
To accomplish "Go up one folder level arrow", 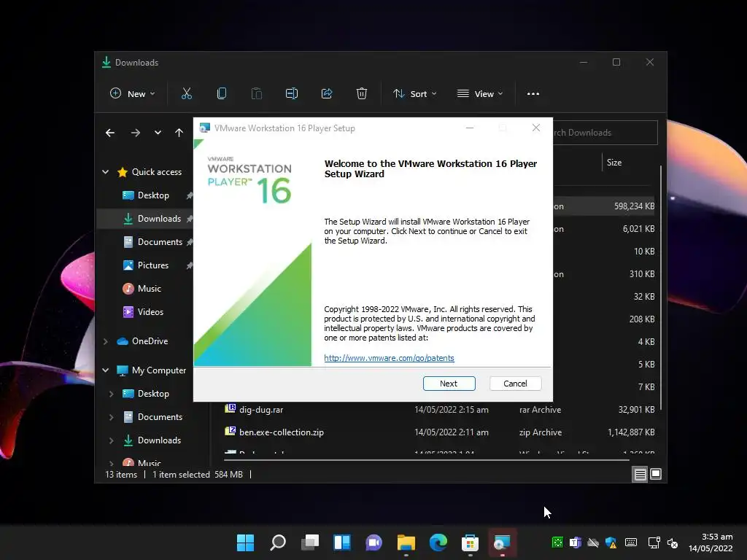I will tap(179, 133).
